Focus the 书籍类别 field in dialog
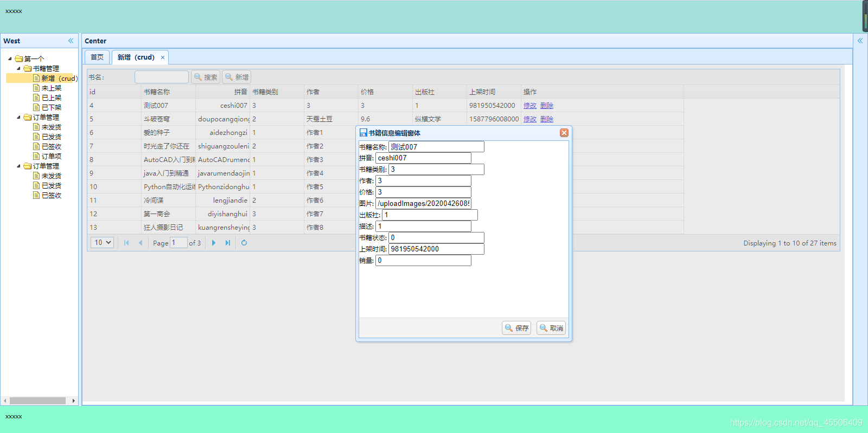This screenshot has height=433, width=868. [436, 170]
